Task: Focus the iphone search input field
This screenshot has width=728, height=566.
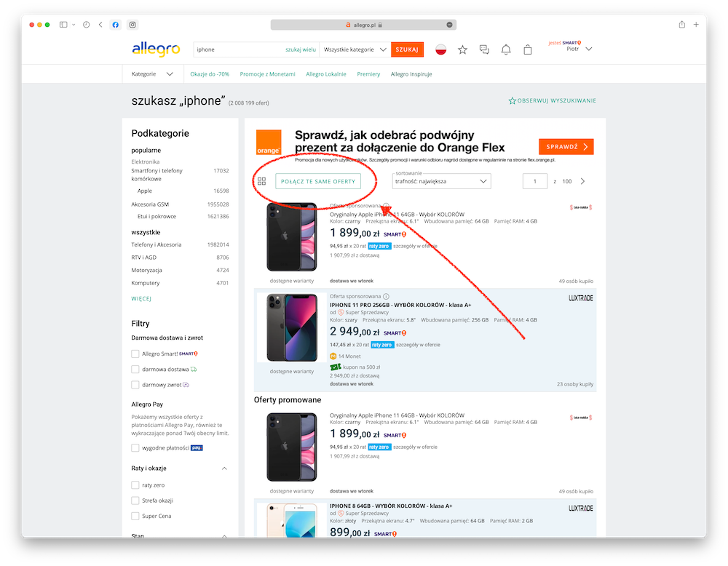Action: [x=239, y=49]
